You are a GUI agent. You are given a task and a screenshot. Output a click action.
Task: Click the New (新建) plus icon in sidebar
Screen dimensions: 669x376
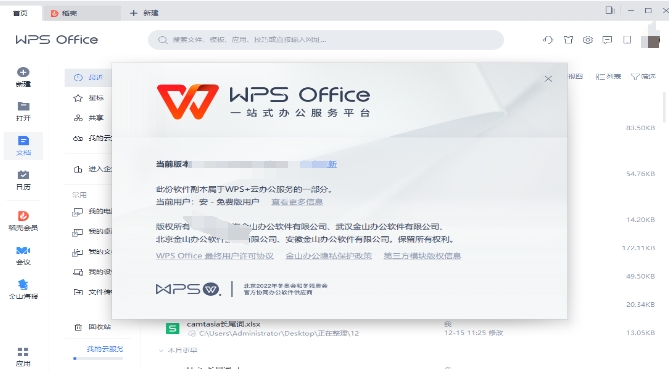23,73
